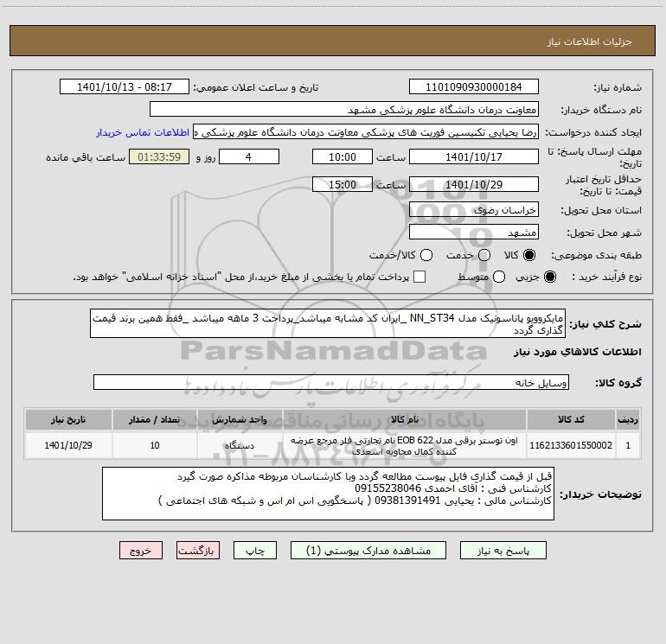The height and width of the screenshot is (644, 666).
Task: Click buyer notes text area
Action: click(329, 494)
